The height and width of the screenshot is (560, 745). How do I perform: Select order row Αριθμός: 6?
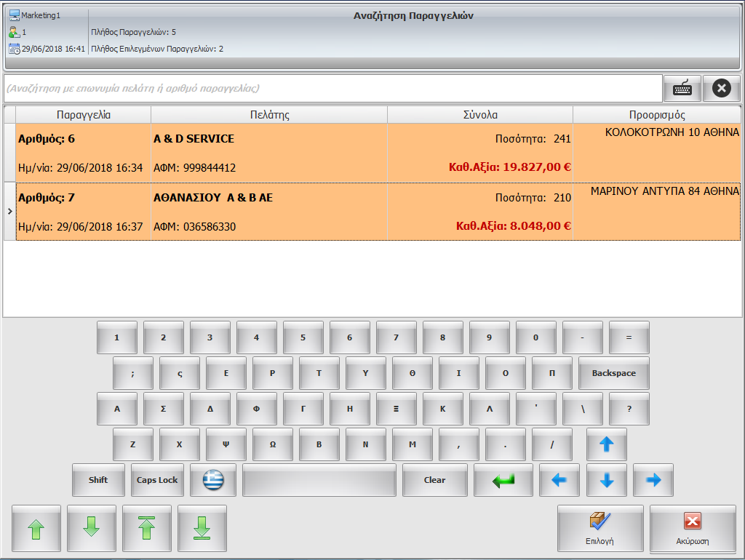pos(378,153)
